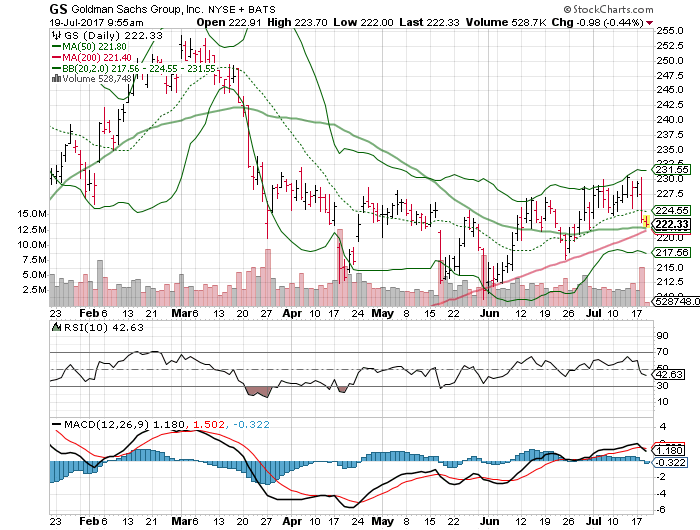Click the Volume 528.7K header value
This screenshot has height=530, width=700.
click(x=506, y=22)
